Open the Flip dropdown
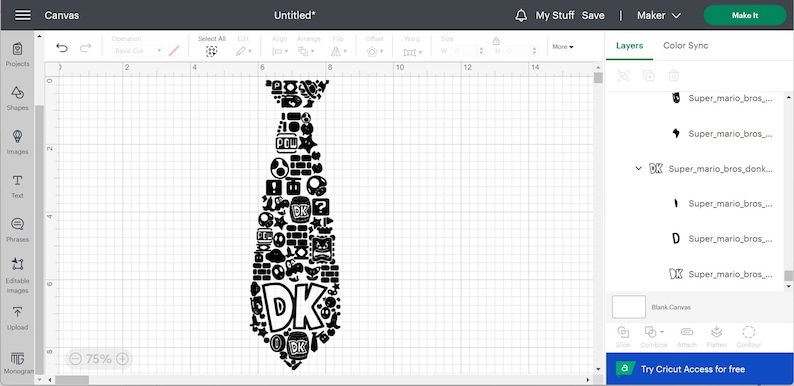 339,51
